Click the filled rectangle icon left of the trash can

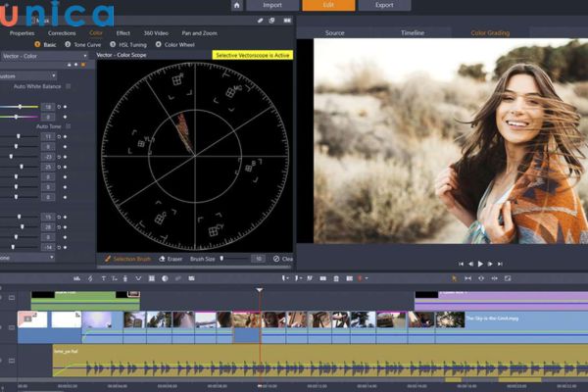(322, 278)
